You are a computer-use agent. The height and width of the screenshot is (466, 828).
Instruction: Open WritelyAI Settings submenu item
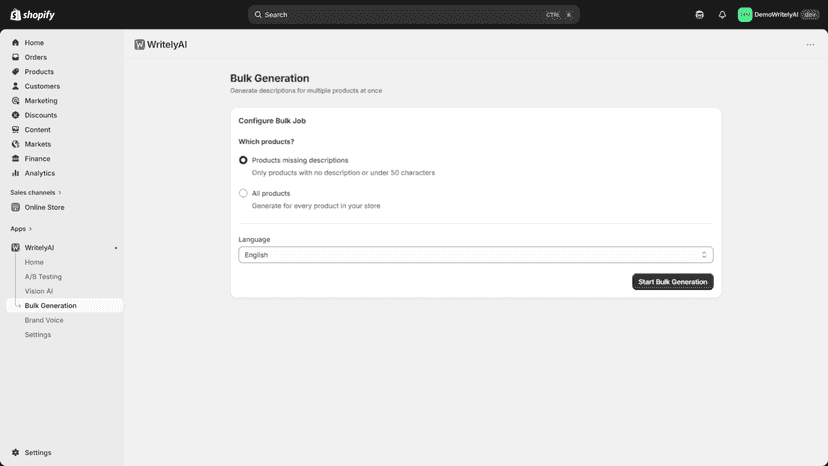pyautogui.click(x=37, y=335)
